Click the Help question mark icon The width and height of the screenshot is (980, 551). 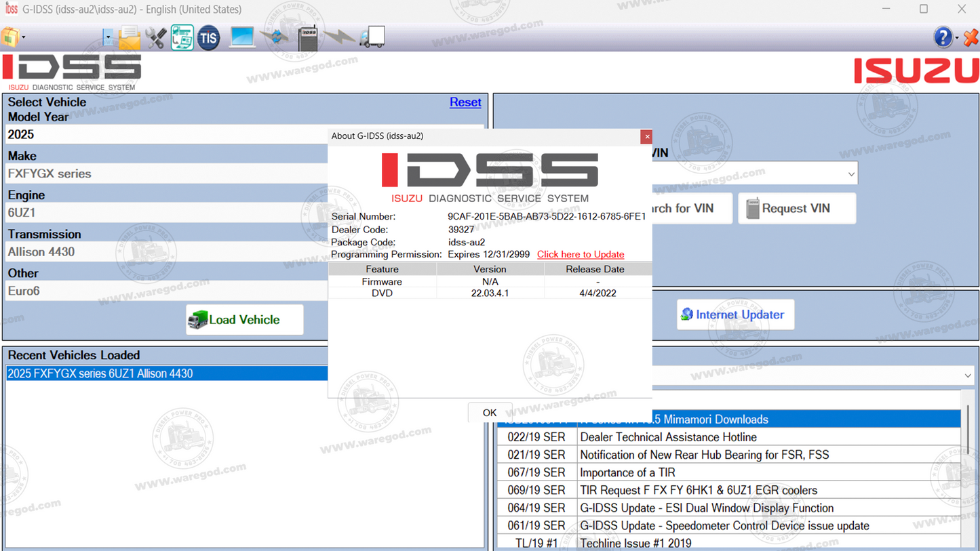pos(943,37)
